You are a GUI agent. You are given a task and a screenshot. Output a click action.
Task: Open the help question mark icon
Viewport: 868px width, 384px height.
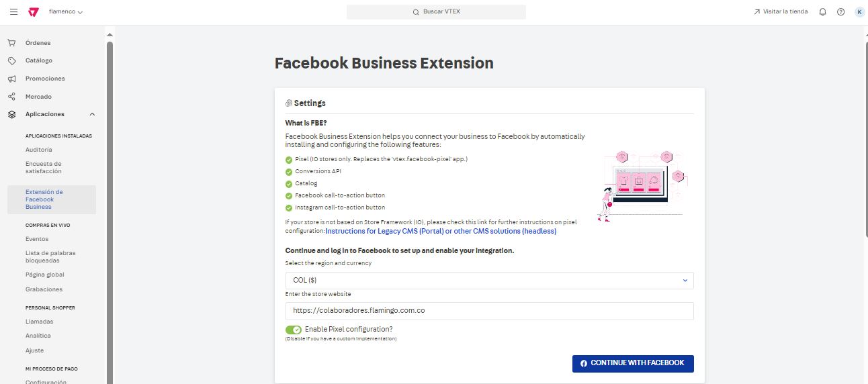(840, 12)
